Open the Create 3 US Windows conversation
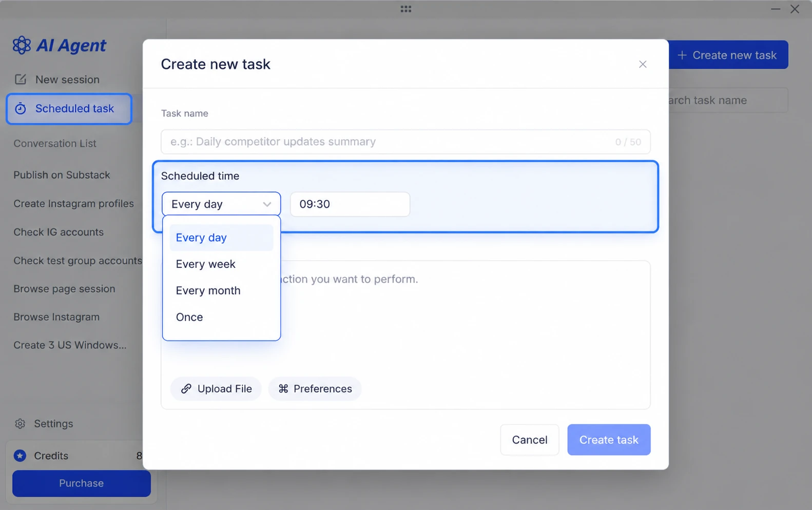The width and height of the screenshot is (812, 510). click(x=70, y=345)
